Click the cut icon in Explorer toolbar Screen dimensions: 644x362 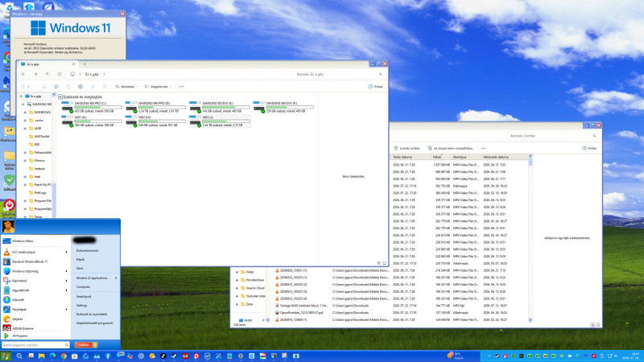point(44,87)
